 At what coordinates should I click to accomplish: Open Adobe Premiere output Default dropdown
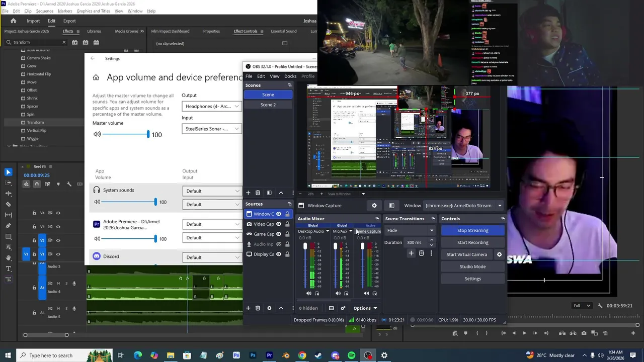point(212,224)
